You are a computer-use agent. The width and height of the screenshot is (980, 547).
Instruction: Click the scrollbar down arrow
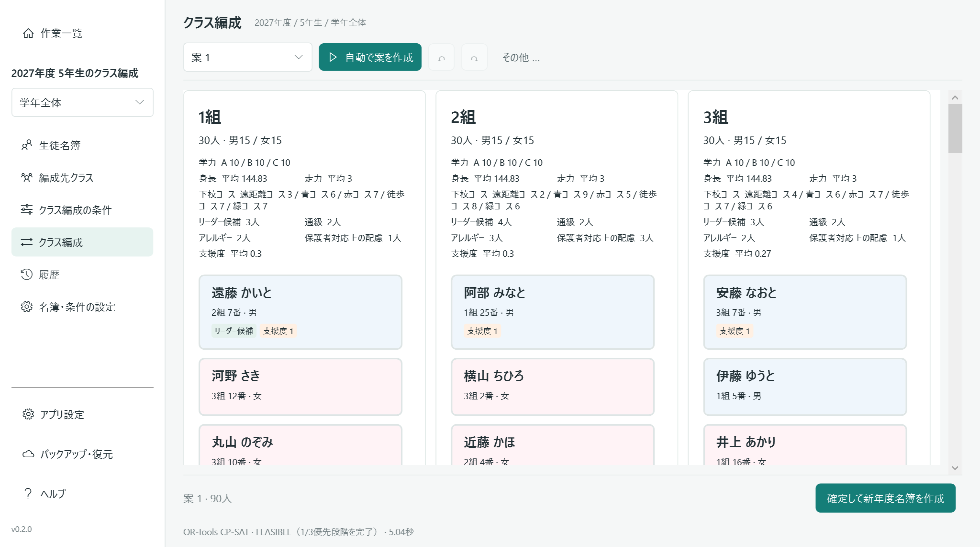[x=955, y=468]
